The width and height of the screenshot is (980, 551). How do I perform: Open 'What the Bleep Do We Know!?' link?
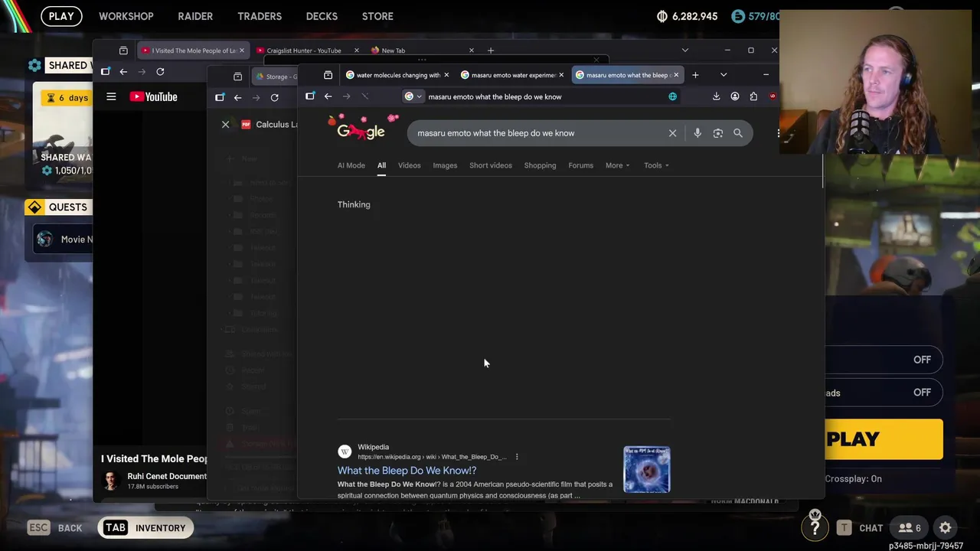click(407, 471)
